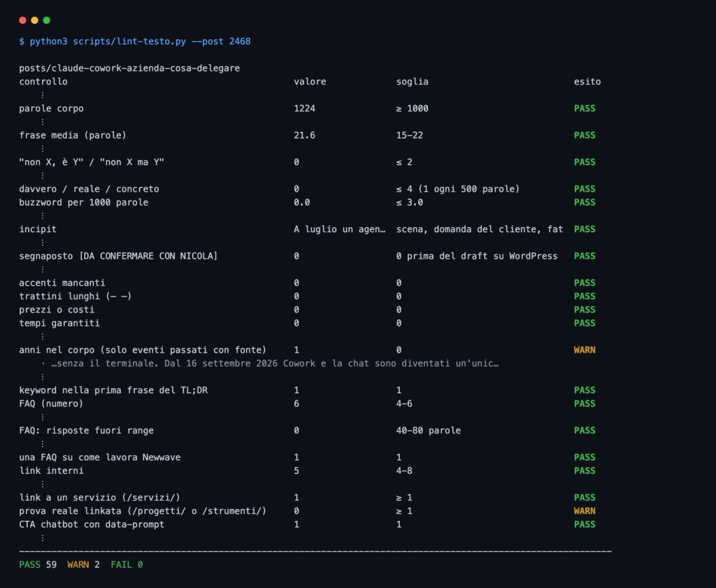Click the PASS status for 'parole corpo'
Image resolution: width=716 pixels, height=588 pixels.
[585, 108]
